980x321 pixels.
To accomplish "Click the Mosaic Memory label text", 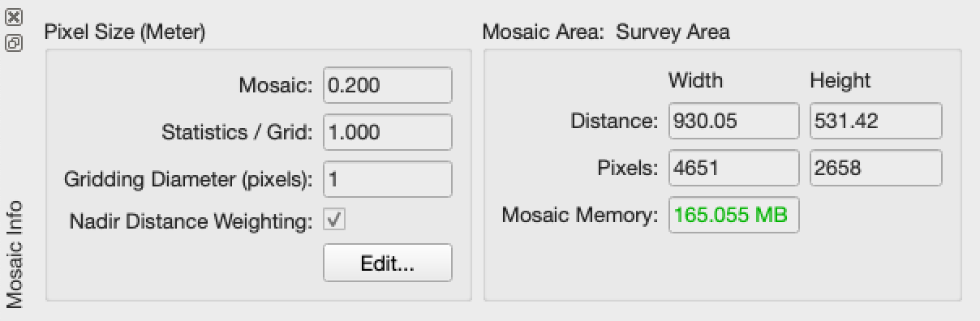I will 579,216.
